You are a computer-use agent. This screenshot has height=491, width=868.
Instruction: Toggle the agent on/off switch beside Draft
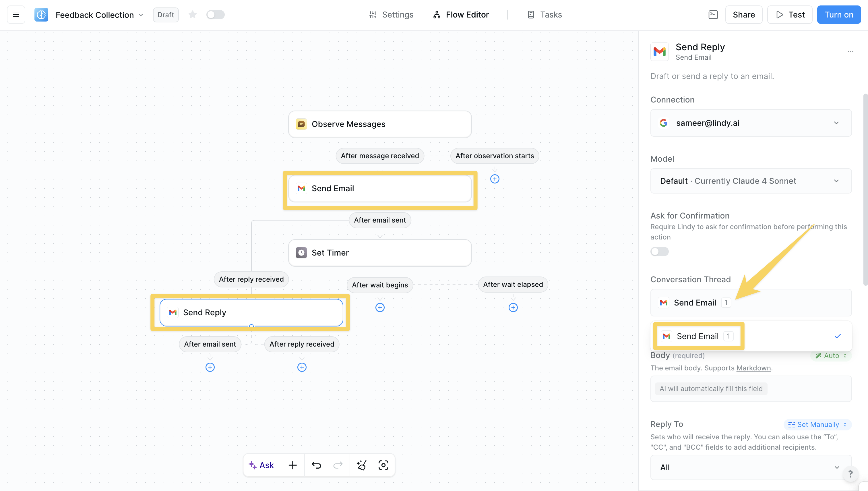(x=215, y=15)
